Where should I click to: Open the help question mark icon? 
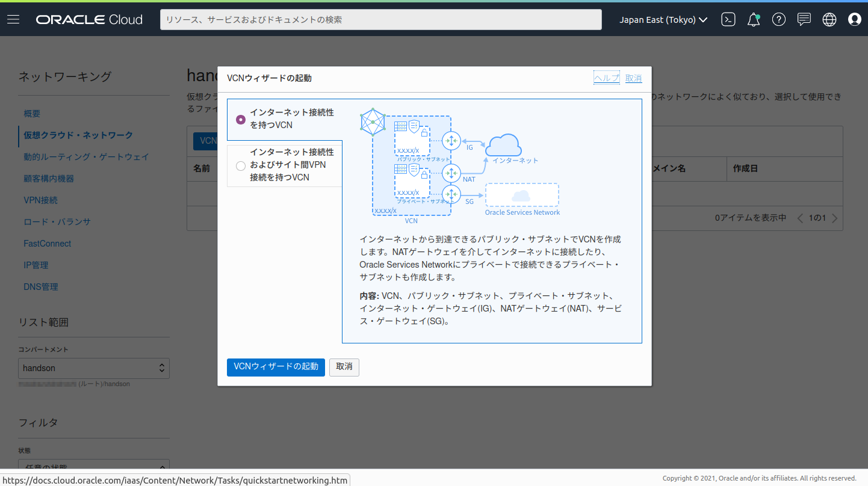(779, 20)
